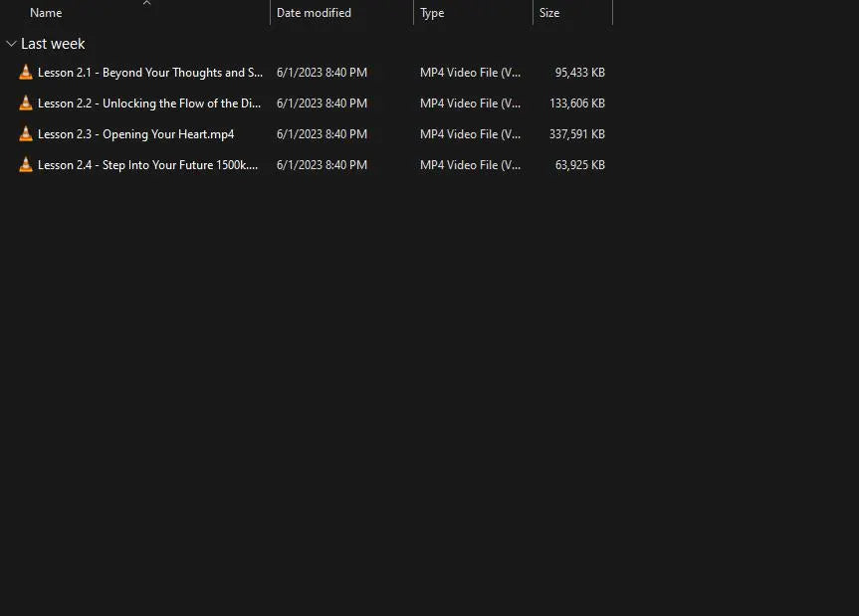
Task: Select Lesson 2.1 - Beyond Your Thoughts file name
Action: [x=149, y=73]
